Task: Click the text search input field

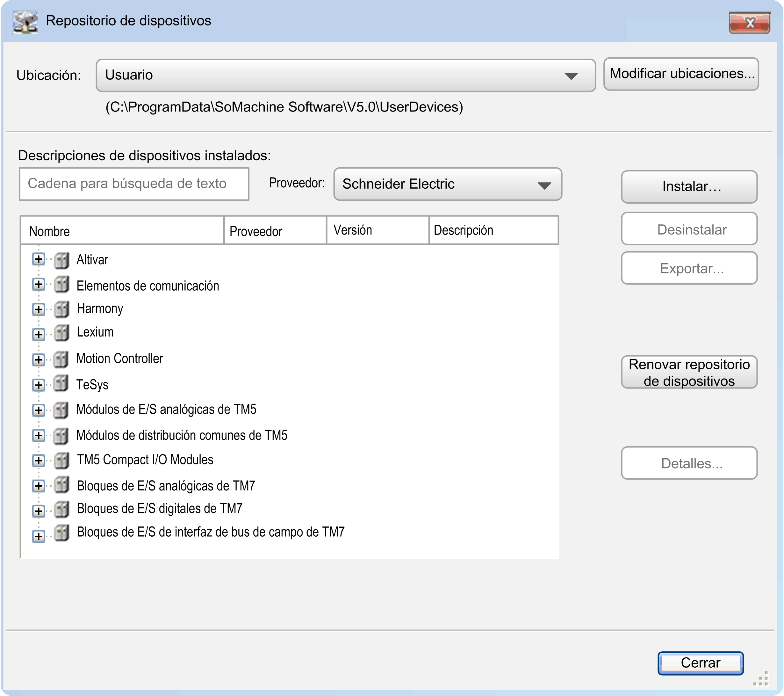Action: (134, 184)
